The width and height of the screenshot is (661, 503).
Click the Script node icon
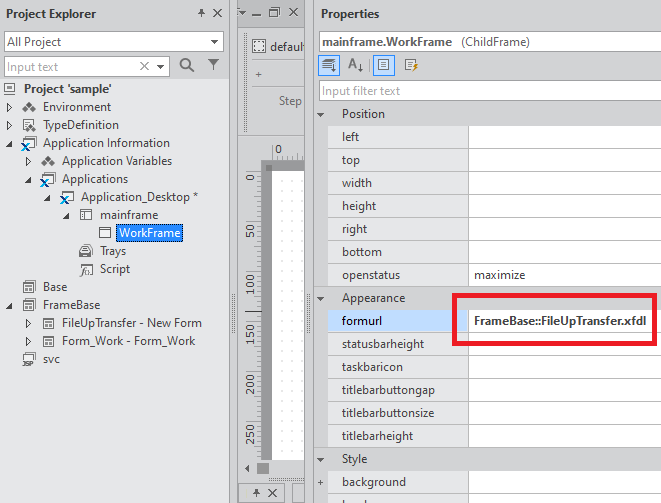86,269
